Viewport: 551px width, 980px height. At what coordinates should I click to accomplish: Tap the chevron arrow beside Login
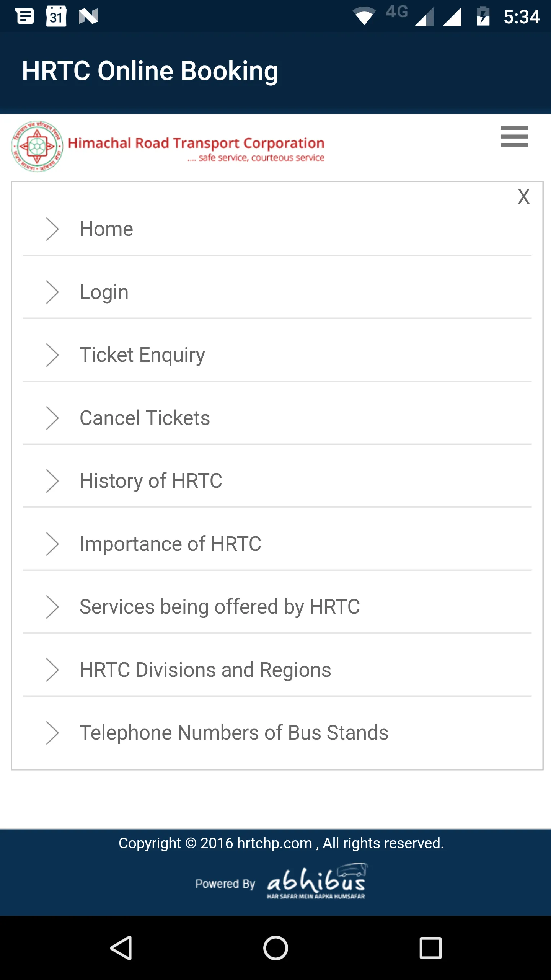pyautogui.click(x=52, y=292)
